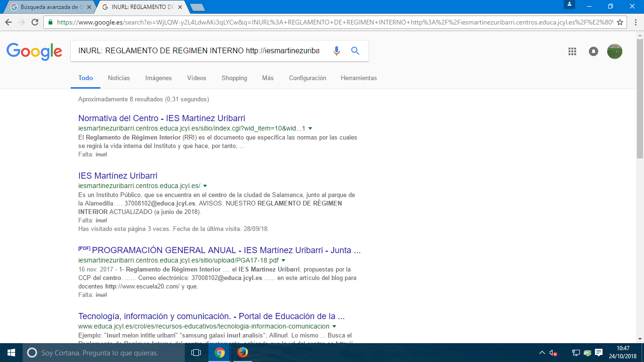The image size is (644, 362).
Task: Expand options arrow for www.educa.jcyl.es result
Action: pos(334,326)
